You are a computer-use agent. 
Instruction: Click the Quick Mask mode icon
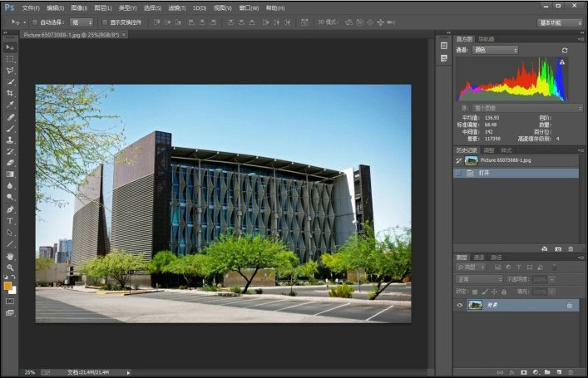[x=10, y=302]
